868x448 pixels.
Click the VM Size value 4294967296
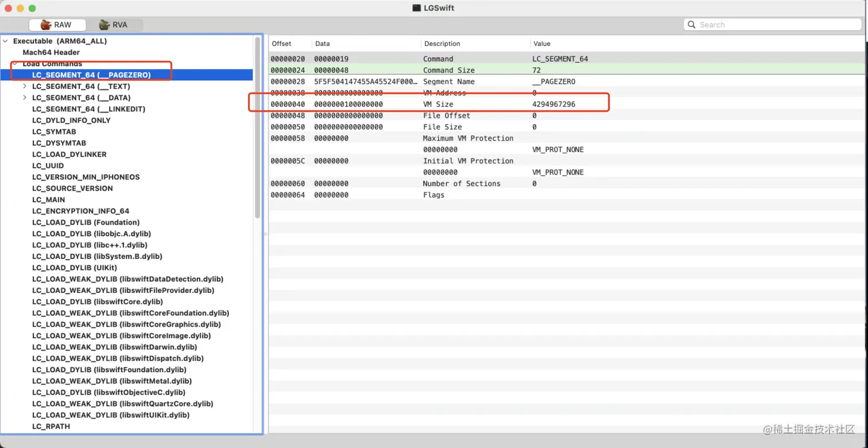tap(554, 104)
